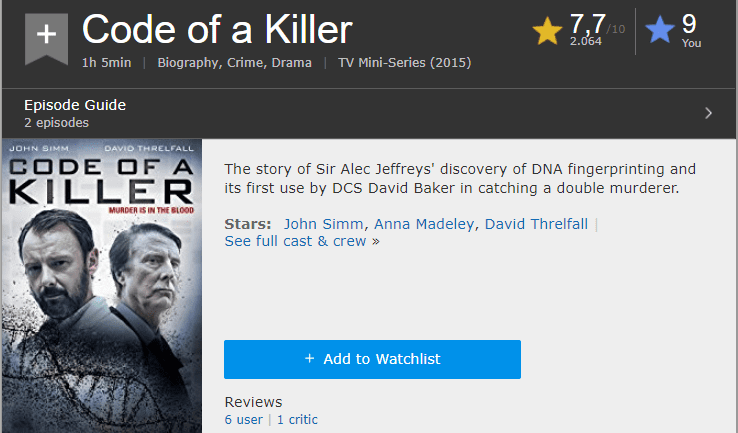Open David Threlfall's profile link
This screenshot has width=738, height=433.
(x=537, y=224)
